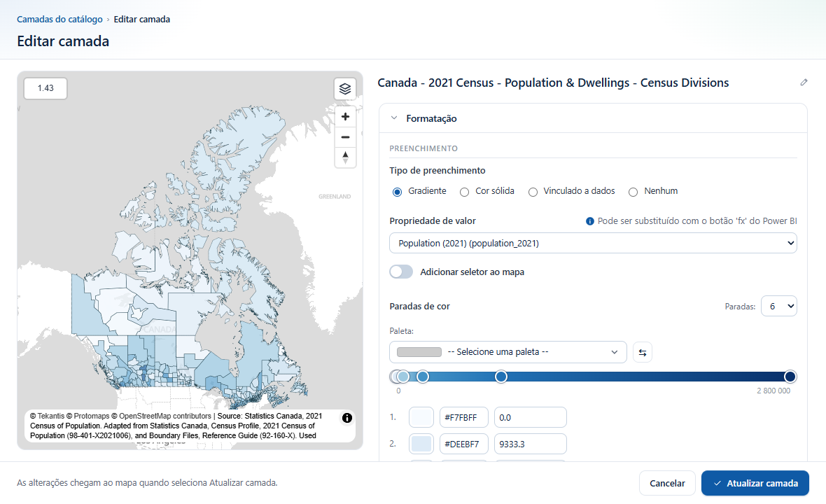Click the middle gradient stop handle
The width and height of the screenshot is (826, 504).
click(501, 377)
